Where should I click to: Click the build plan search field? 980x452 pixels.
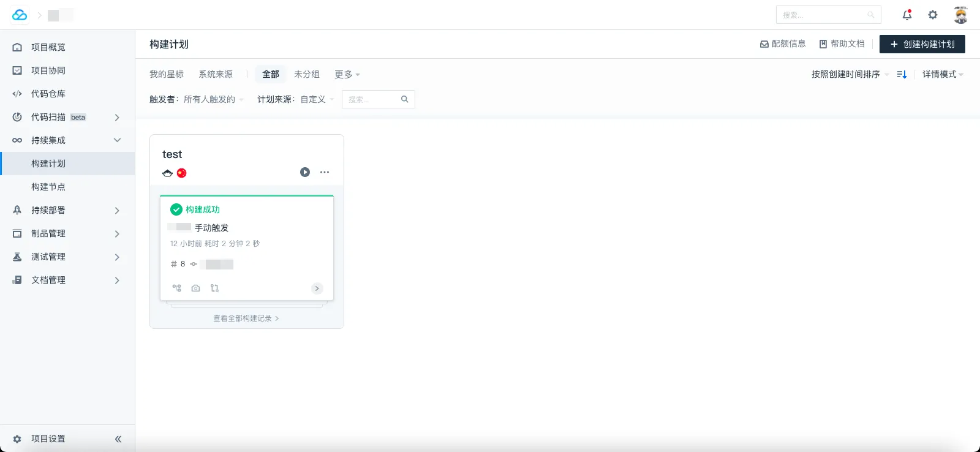click(x=379, y=99)
